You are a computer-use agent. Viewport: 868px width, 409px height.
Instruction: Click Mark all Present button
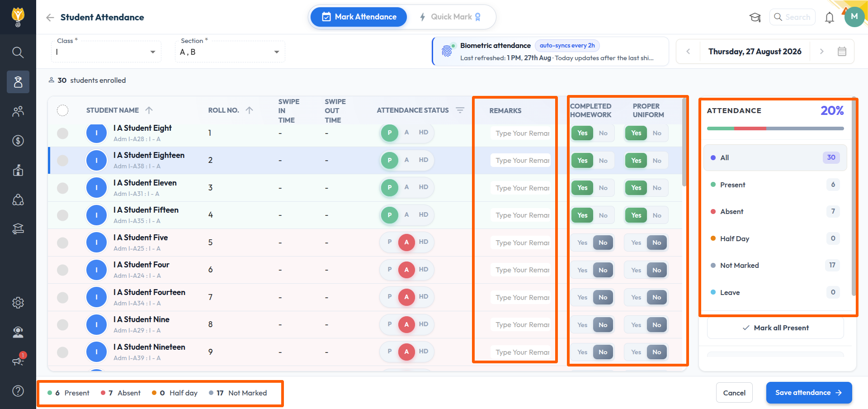pos(775,328)
